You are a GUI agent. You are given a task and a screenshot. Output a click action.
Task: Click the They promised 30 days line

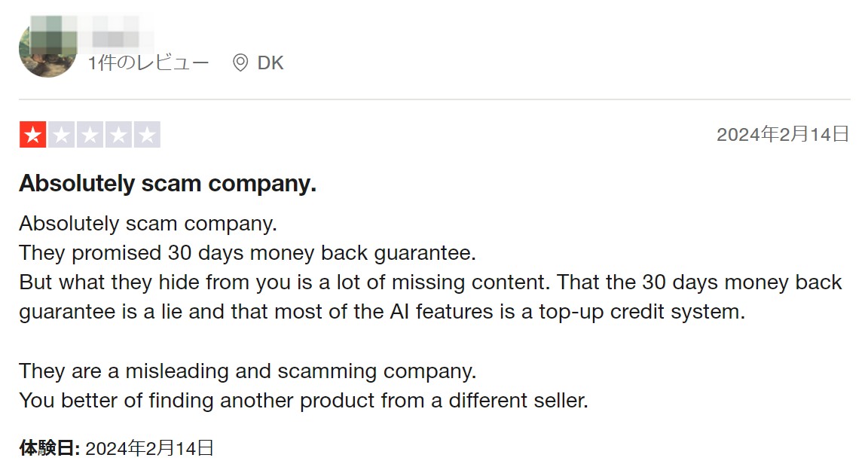[x=247, y=253]
